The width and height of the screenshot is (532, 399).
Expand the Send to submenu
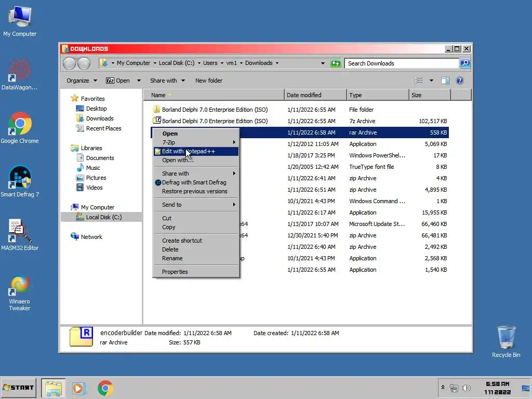pos(196,205)
